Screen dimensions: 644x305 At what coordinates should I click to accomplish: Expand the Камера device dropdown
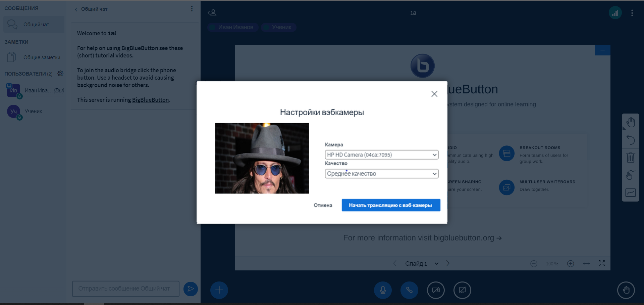(x=381, y=155)
